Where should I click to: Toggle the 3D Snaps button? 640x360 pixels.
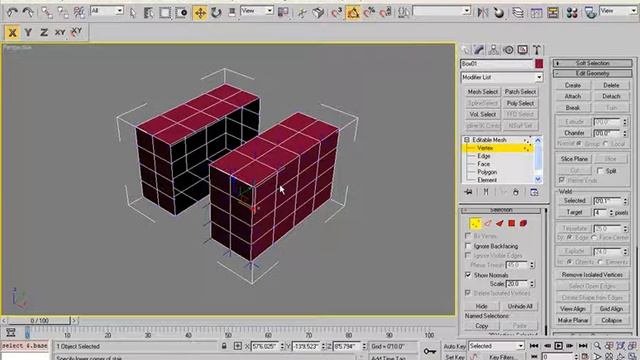337,13
